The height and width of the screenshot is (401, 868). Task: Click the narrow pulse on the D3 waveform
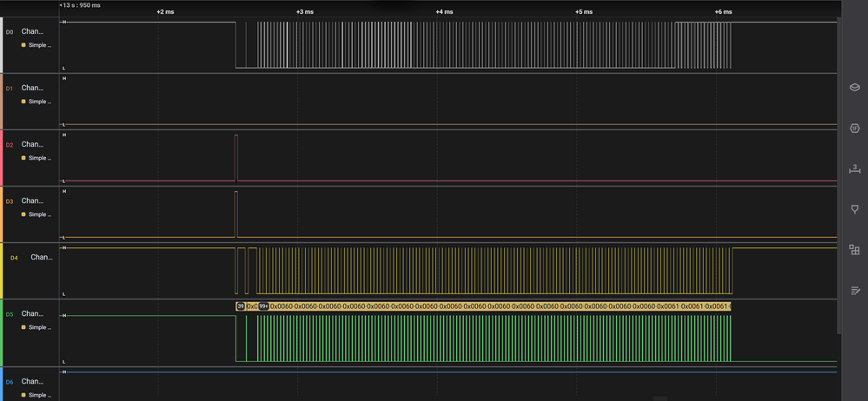[x=235, y=214]
